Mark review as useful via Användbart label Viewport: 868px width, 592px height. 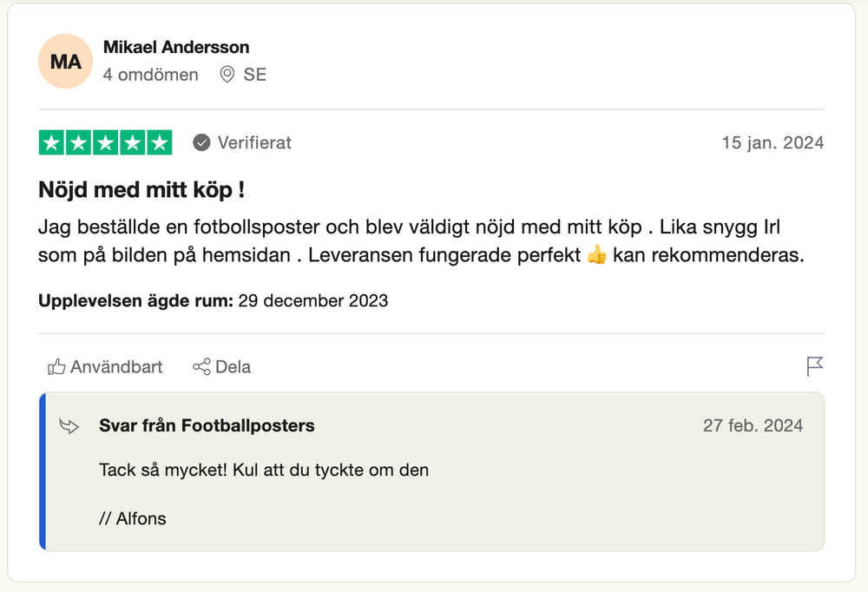(116, 367)
